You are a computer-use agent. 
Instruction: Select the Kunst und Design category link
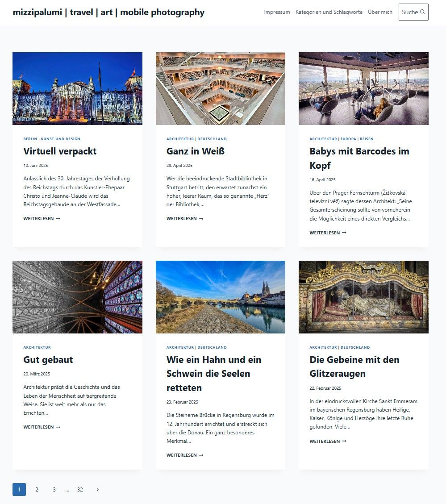point(60,139)
